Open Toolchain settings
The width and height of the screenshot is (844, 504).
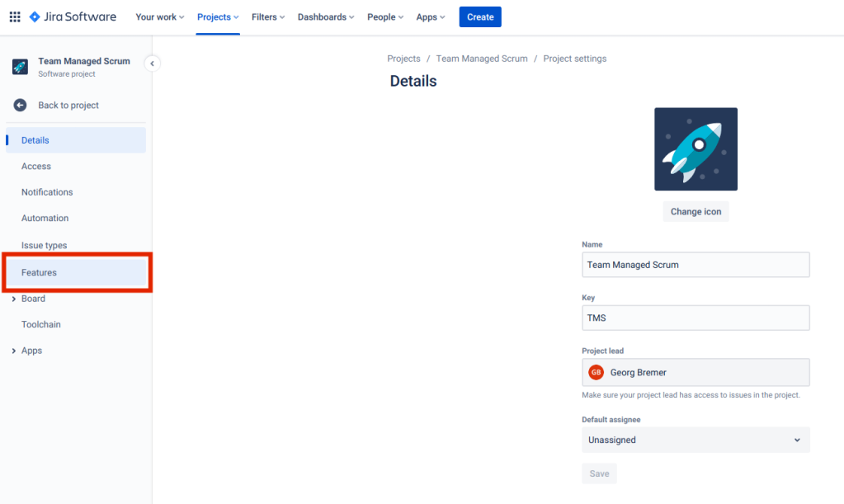76,324
